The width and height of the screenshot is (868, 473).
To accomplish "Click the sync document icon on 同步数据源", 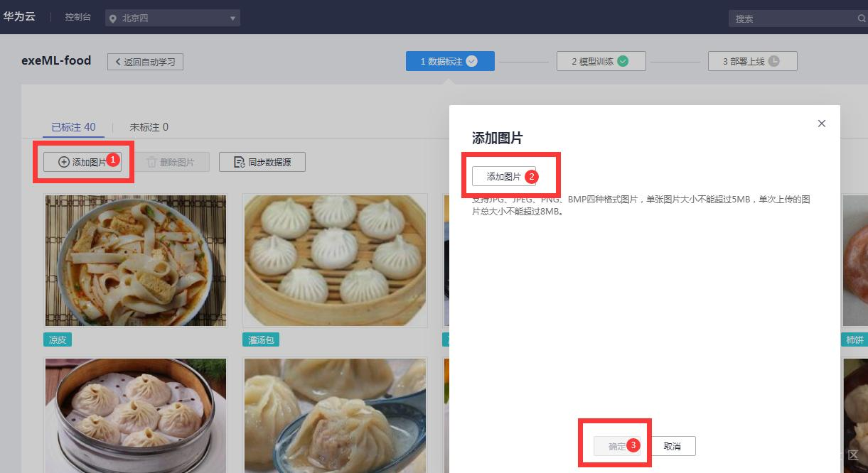I will 240,162.
